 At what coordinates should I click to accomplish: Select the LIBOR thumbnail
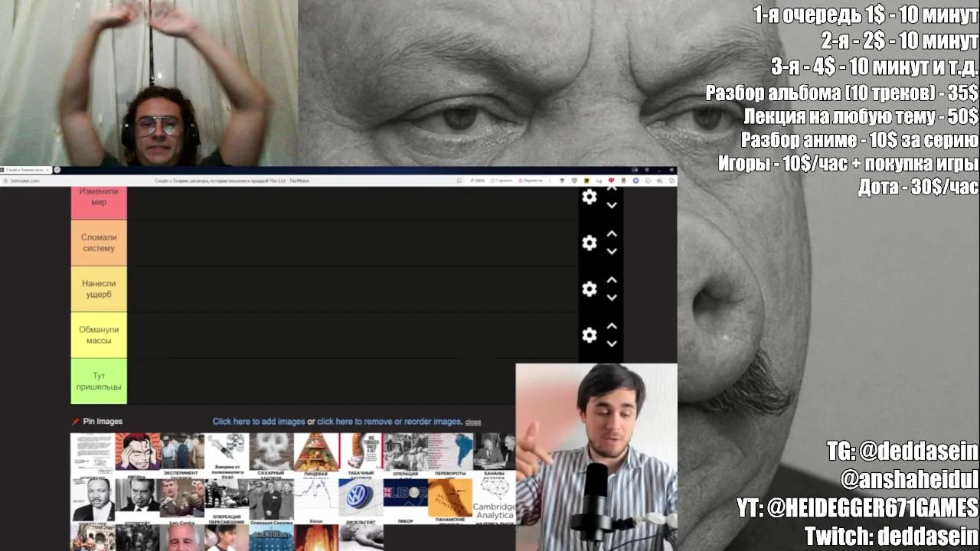406,500
